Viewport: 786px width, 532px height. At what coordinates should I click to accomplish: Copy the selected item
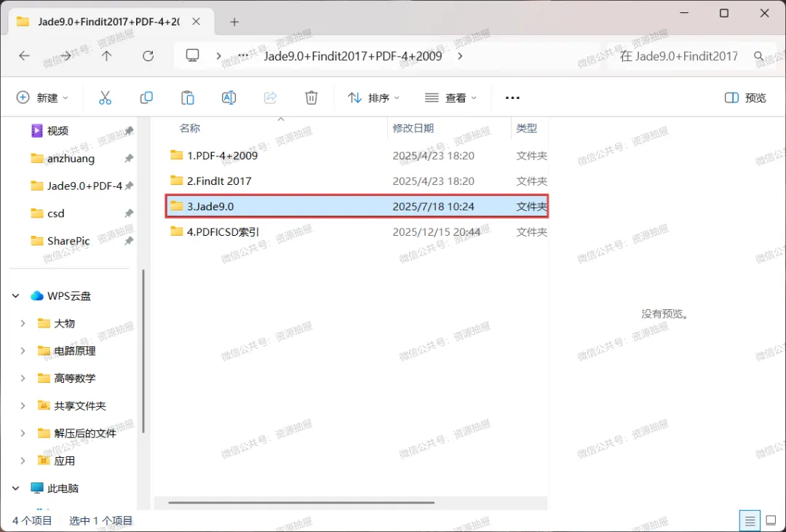click(146, 98)
